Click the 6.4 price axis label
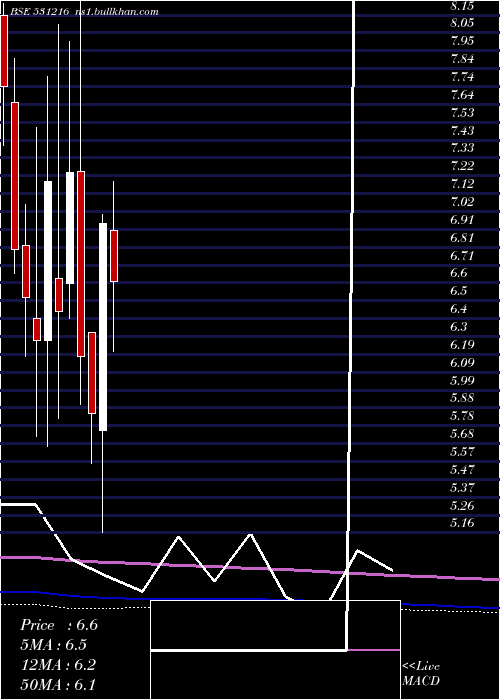The width and height of the screenshot is (500, 700). (459, 309)
